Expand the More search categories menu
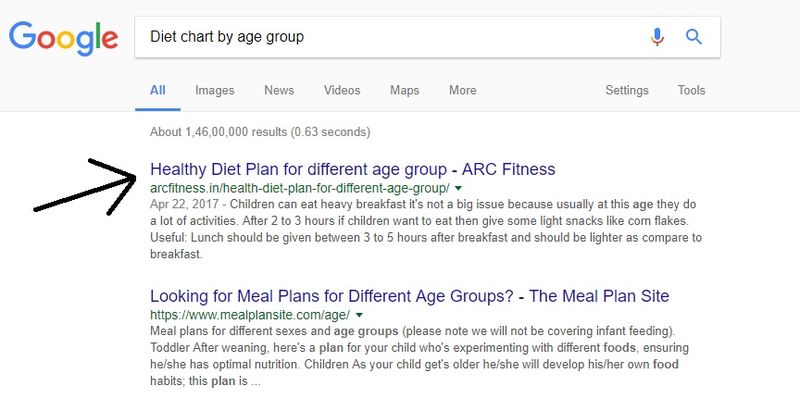Viewport: 800px width, 411px height. tap(463, 90)
